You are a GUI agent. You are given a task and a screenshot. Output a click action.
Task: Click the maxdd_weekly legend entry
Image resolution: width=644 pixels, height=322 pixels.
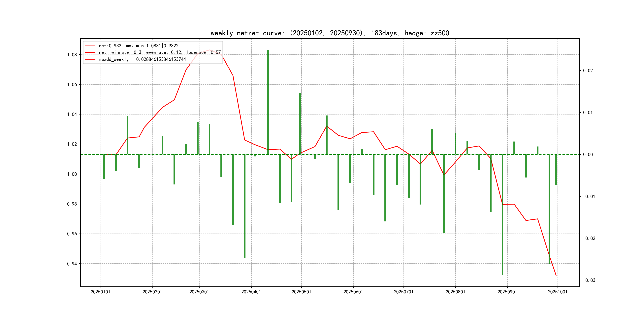tap(142, 59)
